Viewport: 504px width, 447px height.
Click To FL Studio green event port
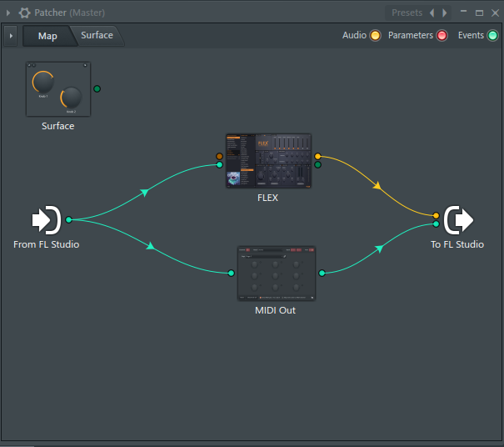(436, 224)
